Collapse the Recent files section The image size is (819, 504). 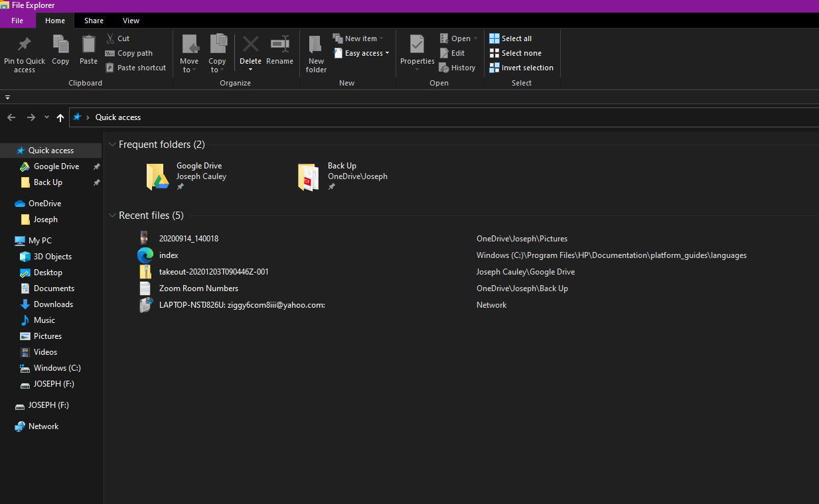click(x=113, y=216)
